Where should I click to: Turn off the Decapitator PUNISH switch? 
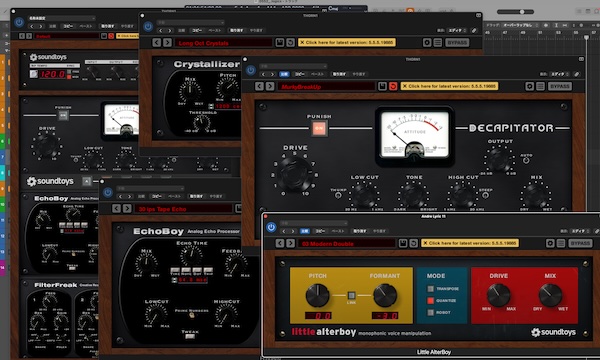point(319,129)
